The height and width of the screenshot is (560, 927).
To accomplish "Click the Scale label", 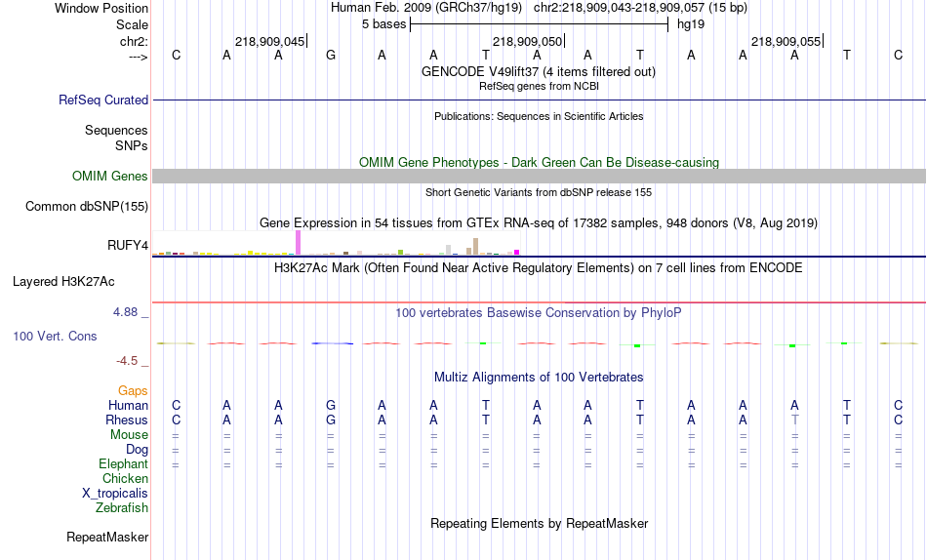I will [132, 24].
